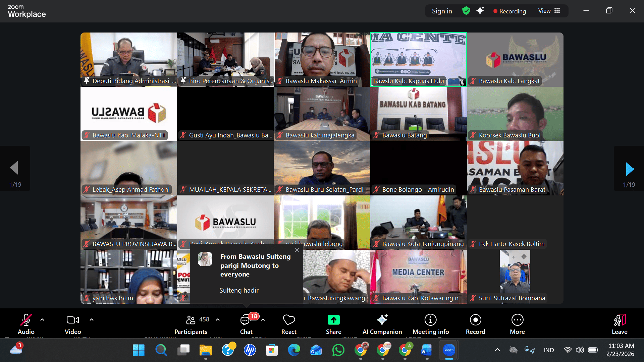Open Microsoft Word from taskbar

tap(427, 350)
